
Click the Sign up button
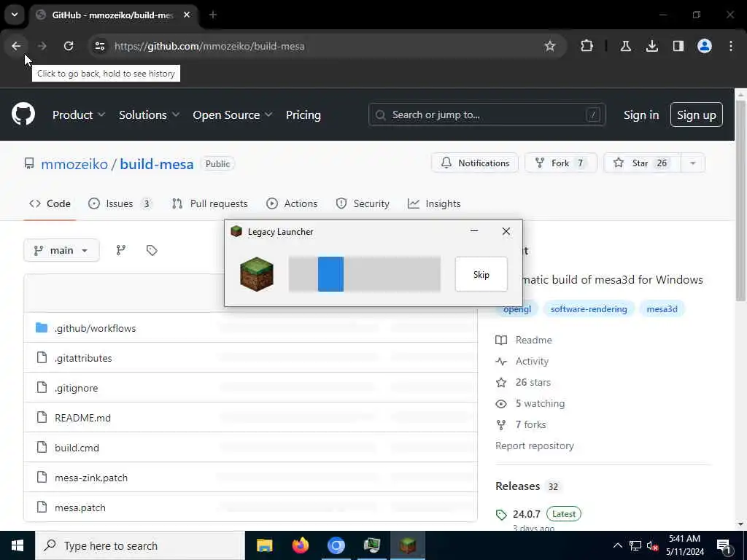(696, 114)
